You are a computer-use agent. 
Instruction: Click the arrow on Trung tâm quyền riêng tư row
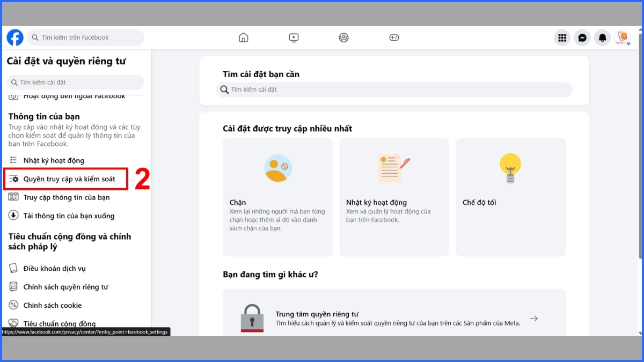click(534, 318)
